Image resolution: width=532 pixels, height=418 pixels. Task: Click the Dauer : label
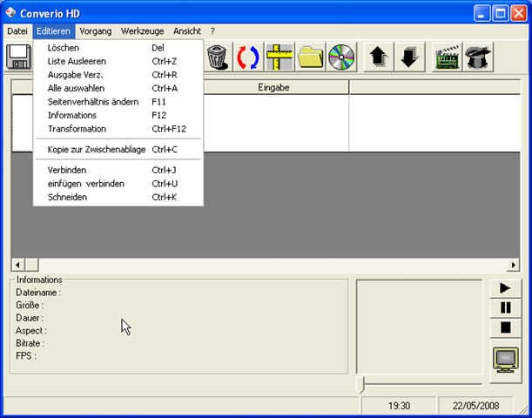30,318
